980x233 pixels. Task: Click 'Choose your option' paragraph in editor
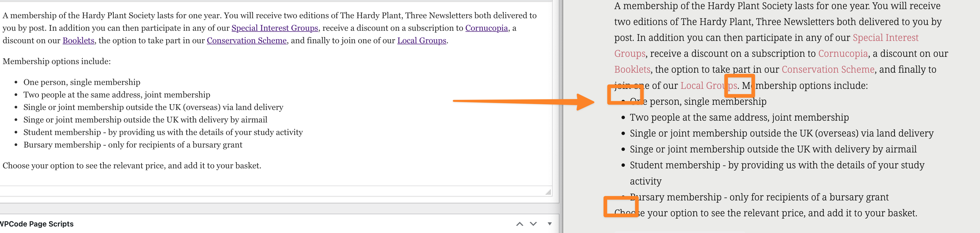pyautogui.click(x=132, y=166)
